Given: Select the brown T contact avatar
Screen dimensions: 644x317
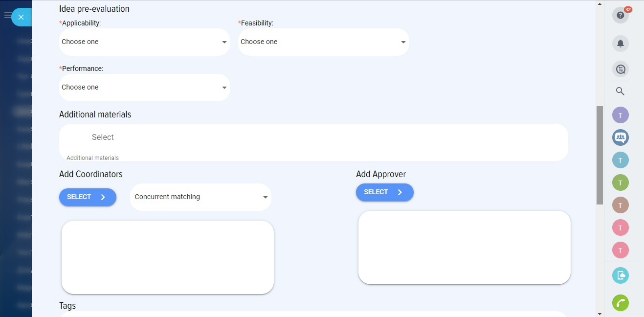Looking at the screenshot, I should tap(620, 205).
